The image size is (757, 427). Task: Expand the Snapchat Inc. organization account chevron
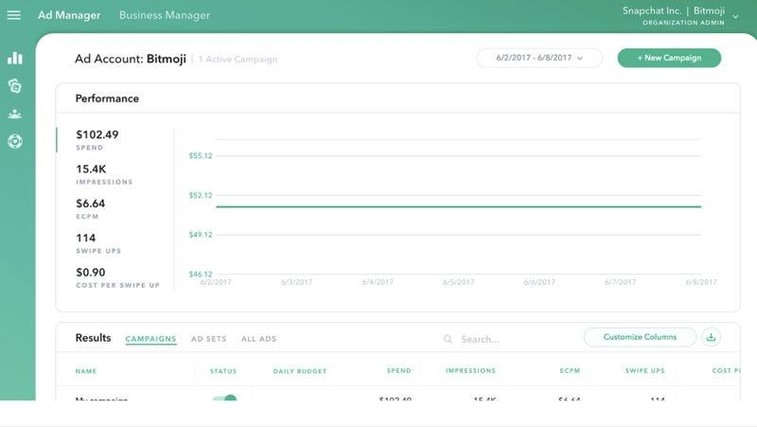(x=735, y=16)
